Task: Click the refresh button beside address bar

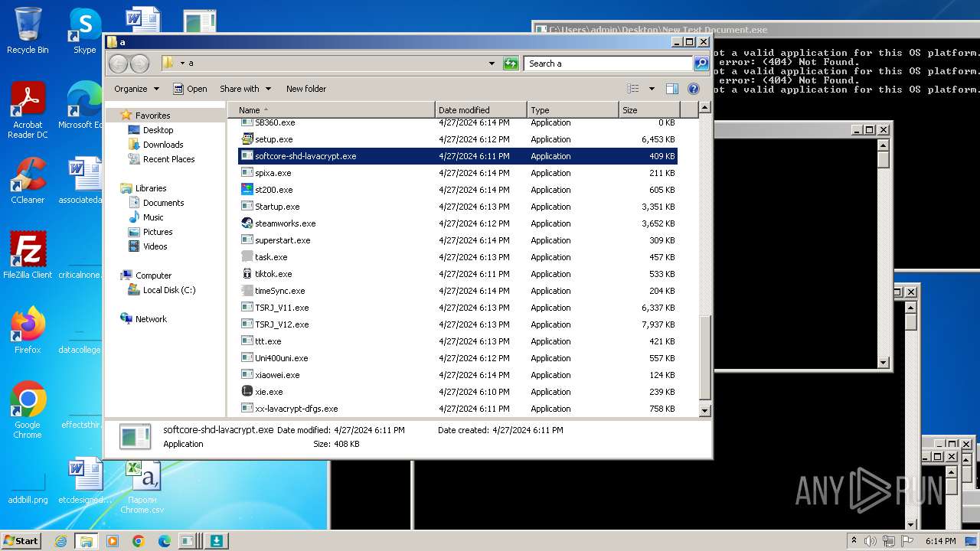Action: [x=511, y=64]
